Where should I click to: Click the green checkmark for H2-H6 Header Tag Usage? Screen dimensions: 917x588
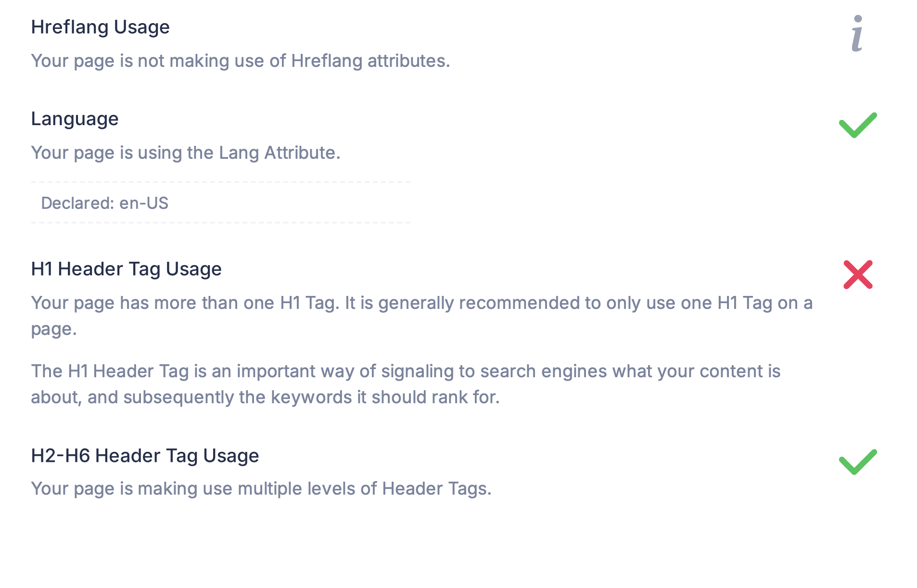[x=858, y=462]
